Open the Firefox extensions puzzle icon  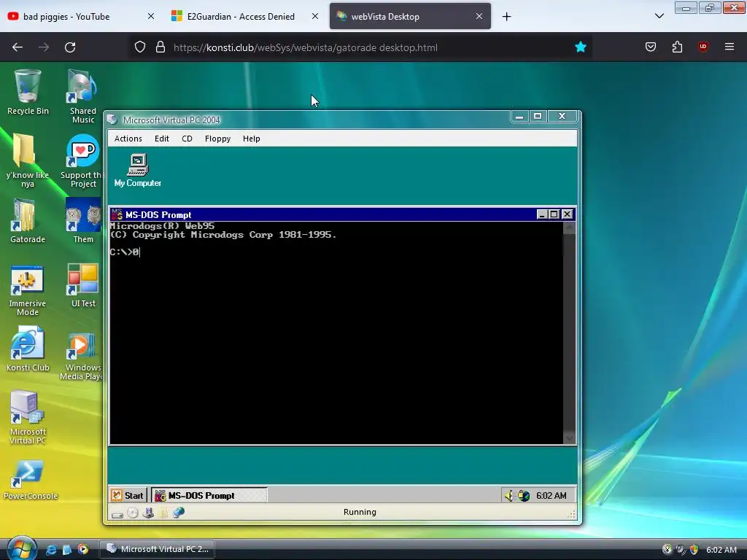tap(677, 47)
